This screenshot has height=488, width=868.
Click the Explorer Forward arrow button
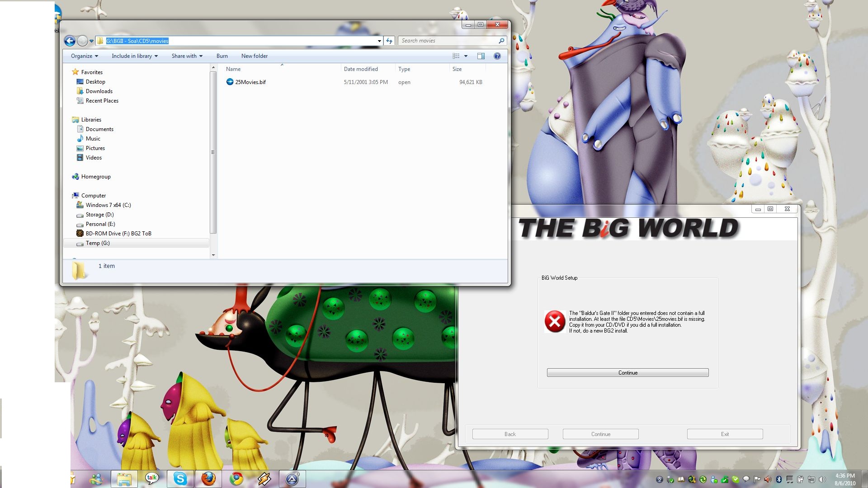coord(82,41)
